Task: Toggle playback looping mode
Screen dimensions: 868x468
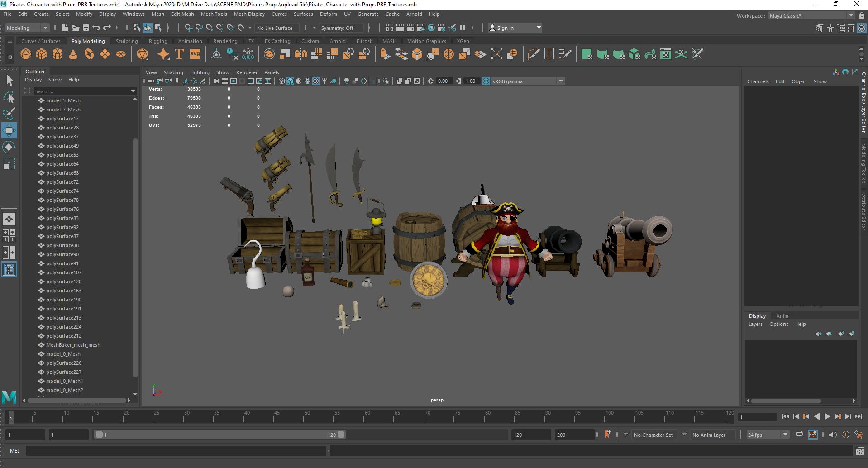Action: (x=800, y=435)
